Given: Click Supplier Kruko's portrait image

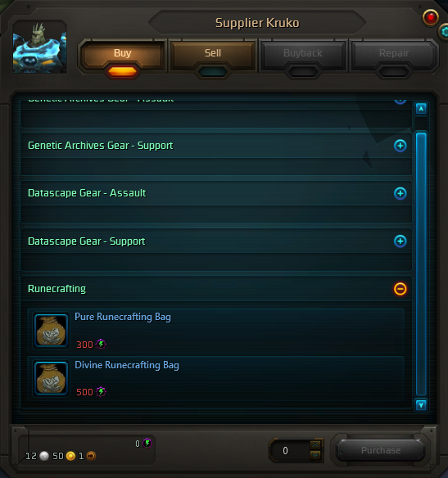Looking at the screenshot, I should point(39,47).
